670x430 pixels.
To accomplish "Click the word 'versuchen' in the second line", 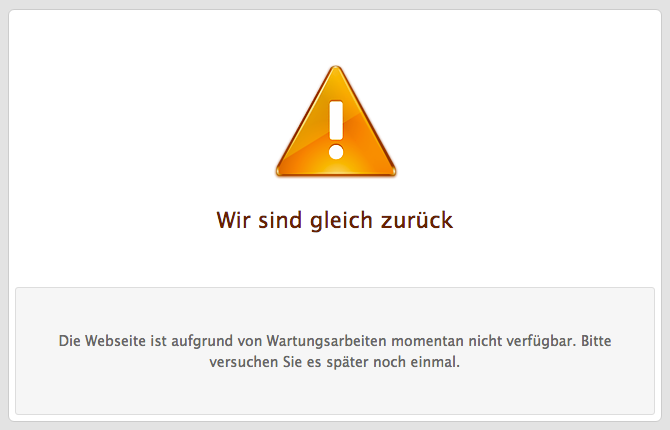I will tap(244, 362).
